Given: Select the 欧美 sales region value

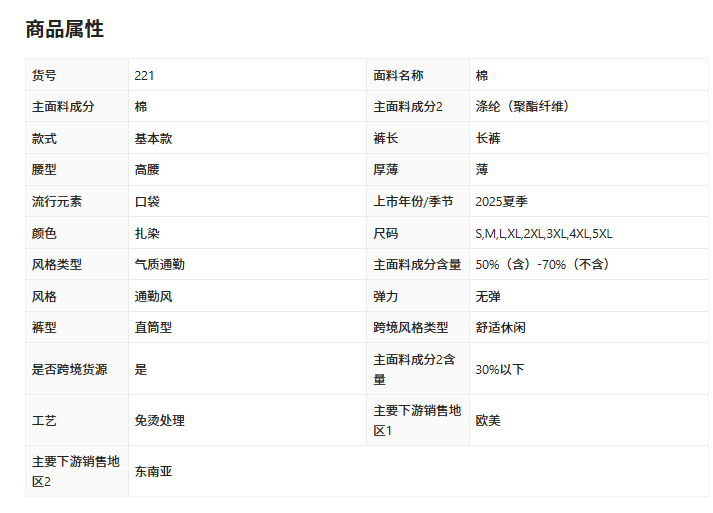Looking at the screenshot, I should [x=488, y=421].
